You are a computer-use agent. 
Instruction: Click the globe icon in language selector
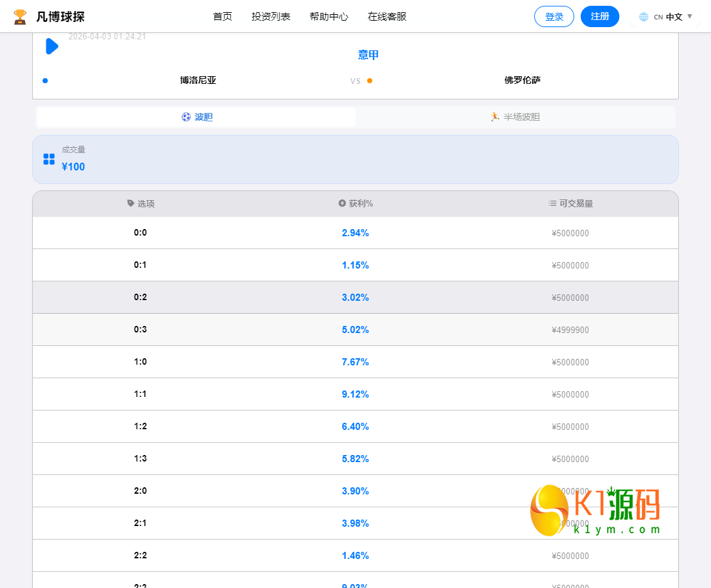[x=643, y=17]
